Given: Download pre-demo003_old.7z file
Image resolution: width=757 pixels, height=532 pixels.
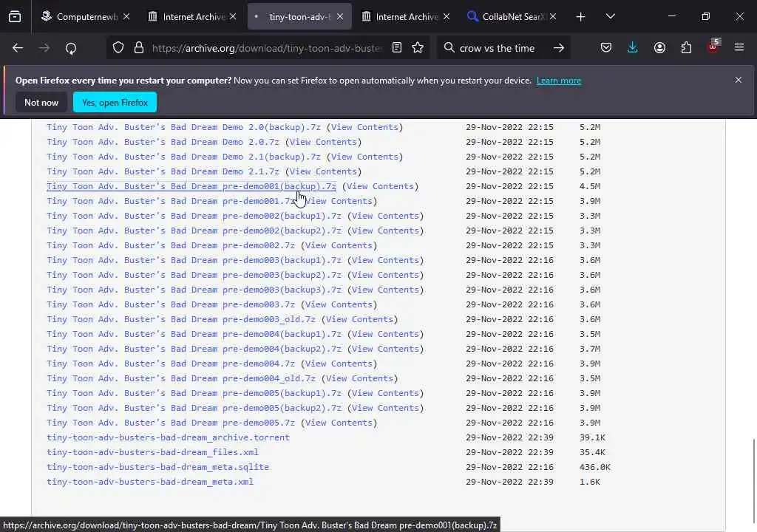Looking at the screenshot, I should 181,319.
